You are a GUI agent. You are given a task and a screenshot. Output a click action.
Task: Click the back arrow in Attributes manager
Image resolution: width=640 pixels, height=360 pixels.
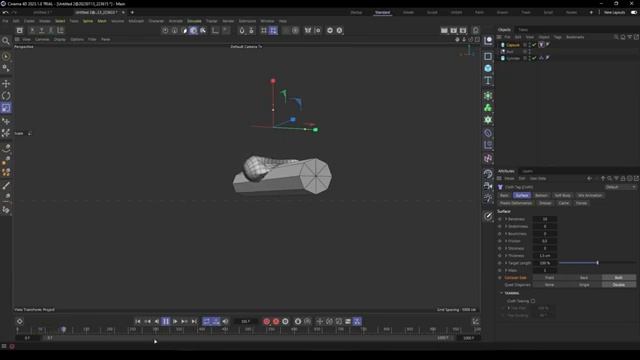click(x=589, y=178)
